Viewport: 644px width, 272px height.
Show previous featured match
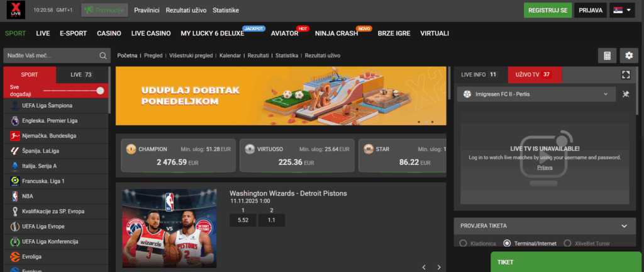425,267
